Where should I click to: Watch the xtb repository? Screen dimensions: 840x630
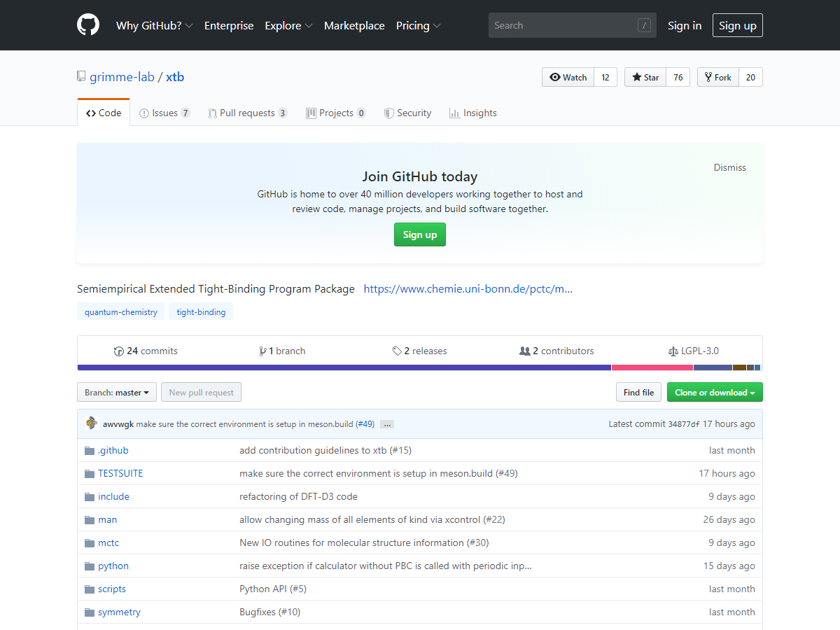tap(568, 77)
